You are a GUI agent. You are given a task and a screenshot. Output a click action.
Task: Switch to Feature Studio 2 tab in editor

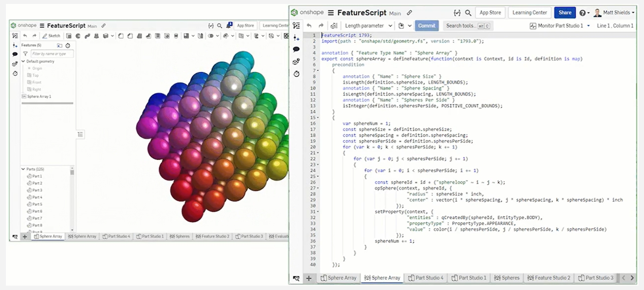coord(549,278)
